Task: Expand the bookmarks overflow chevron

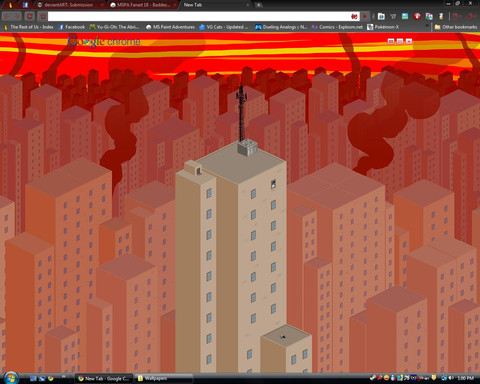Action: (x=427, y=26)
